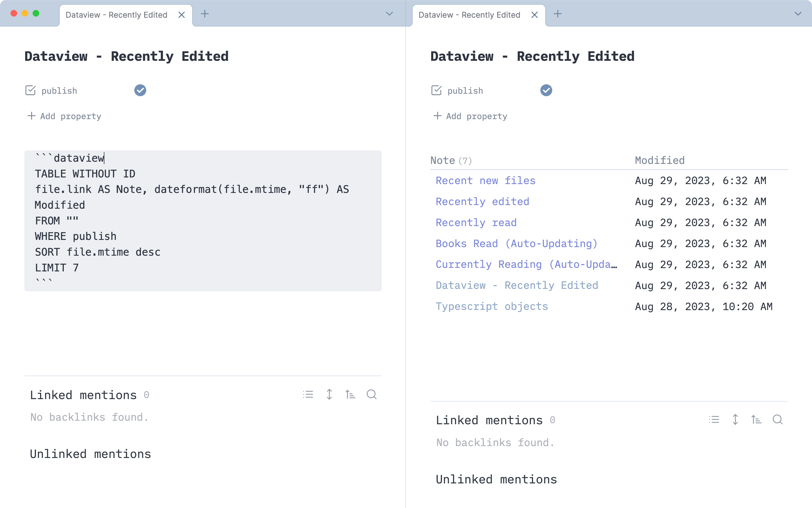
Task: Collapse results in right Linked mentions panel
Action: tap(735, 420)
